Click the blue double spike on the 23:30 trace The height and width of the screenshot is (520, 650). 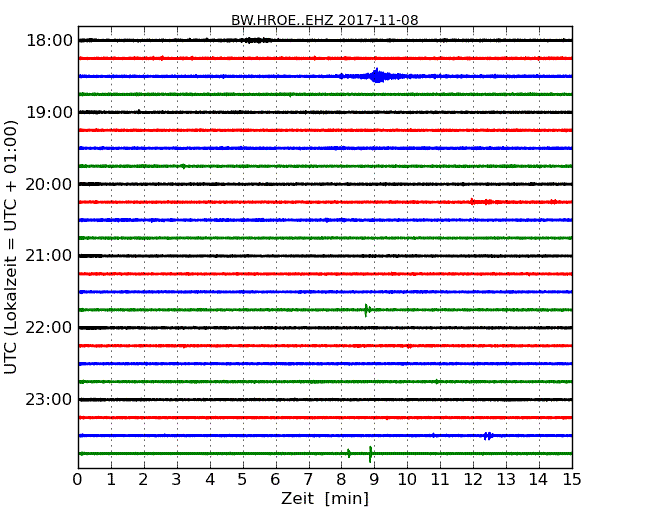click(x=488, y=436)
